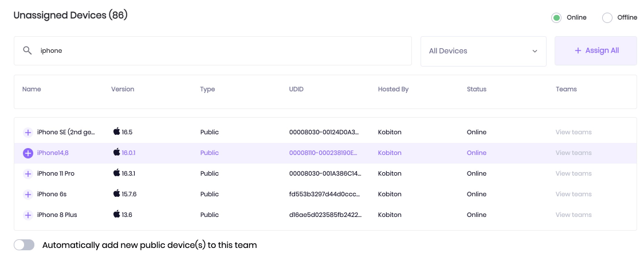The width and height of the screenshot is (644, 256).
Task: Click the Teams column header
Action: [566, 89]
